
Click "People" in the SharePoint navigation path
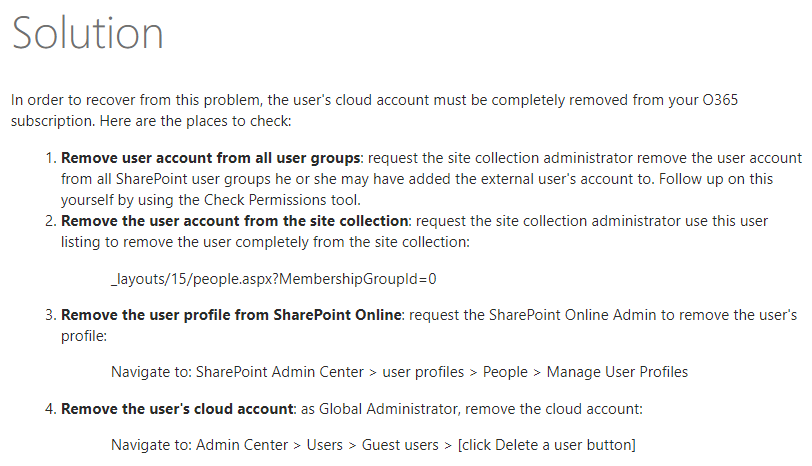point(505,372)
